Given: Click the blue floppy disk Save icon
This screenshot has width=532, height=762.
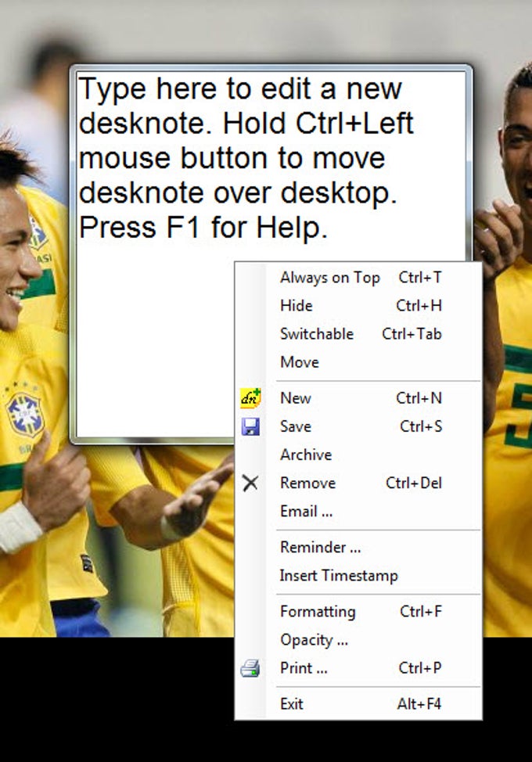Looking at the screenshot, I should click(250, 426).
